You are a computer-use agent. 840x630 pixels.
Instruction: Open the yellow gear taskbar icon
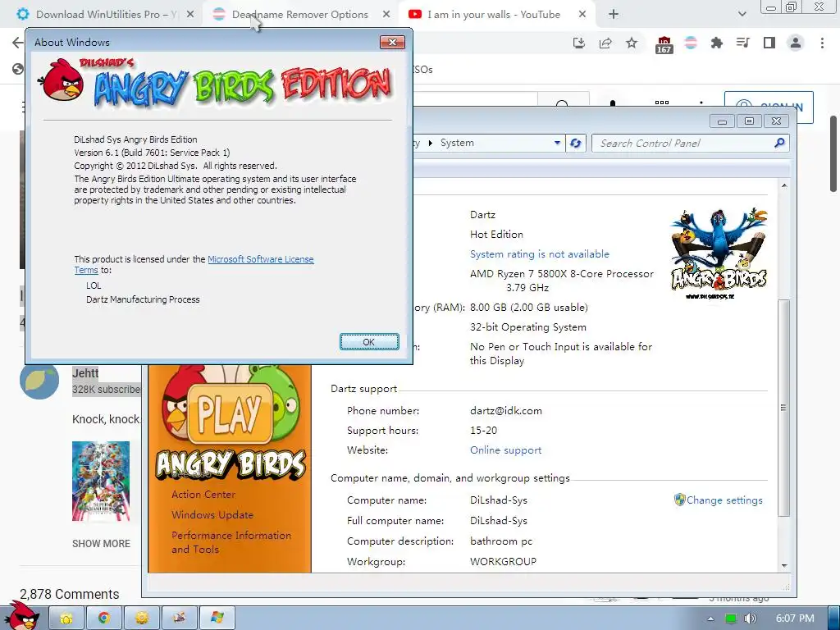click(141, 619)
